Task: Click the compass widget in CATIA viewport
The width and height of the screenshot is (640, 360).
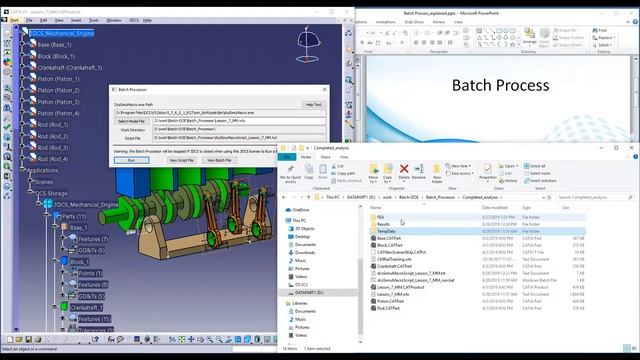Action: pyautogui.click(x=308, y=44)
